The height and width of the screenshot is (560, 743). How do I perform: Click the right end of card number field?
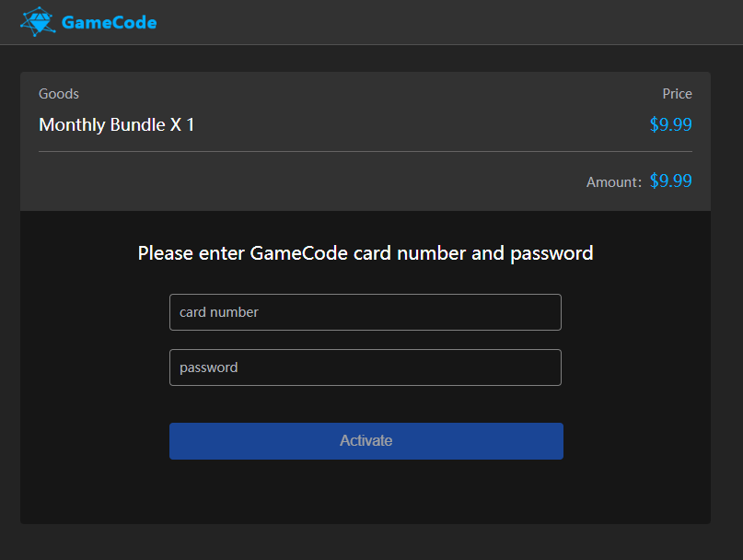click(x=545, y=312)
